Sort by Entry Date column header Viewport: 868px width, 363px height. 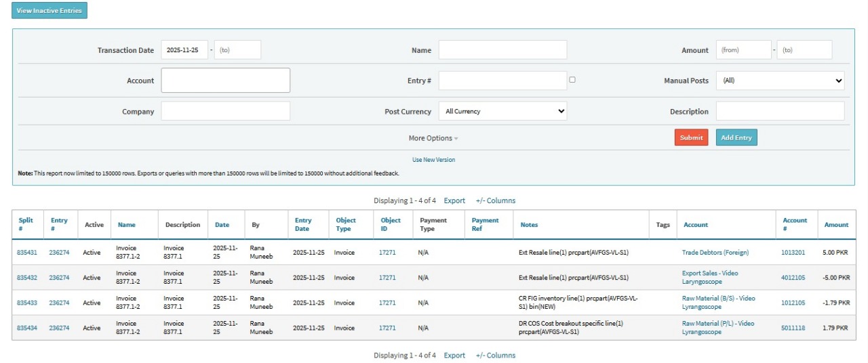click(x=303, y=224)
